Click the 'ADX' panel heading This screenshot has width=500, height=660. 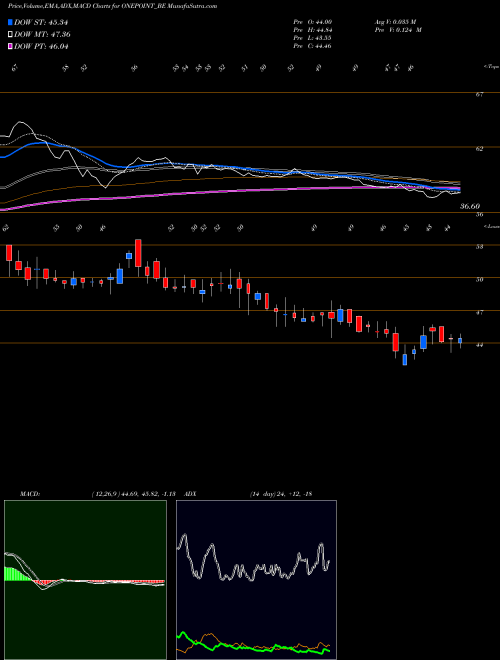coord(191,494)
